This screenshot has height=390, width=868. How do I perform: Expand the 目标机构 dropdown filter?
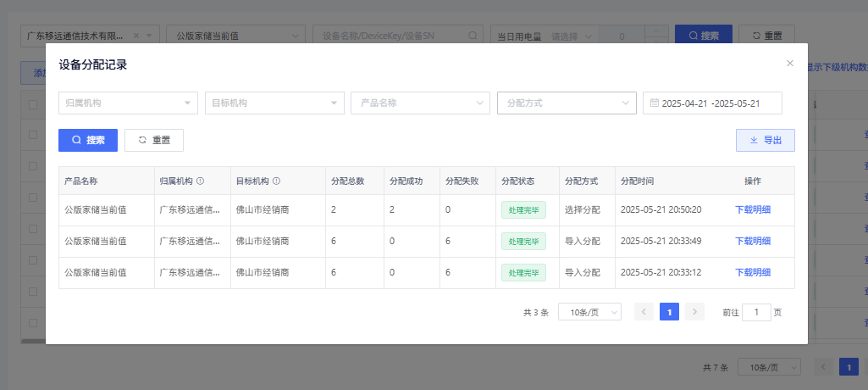274,103
